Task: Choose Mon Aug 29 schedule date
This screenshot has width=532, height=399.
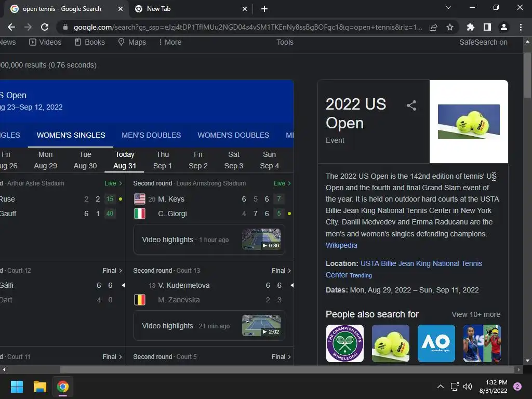Action: coord(46,160)
